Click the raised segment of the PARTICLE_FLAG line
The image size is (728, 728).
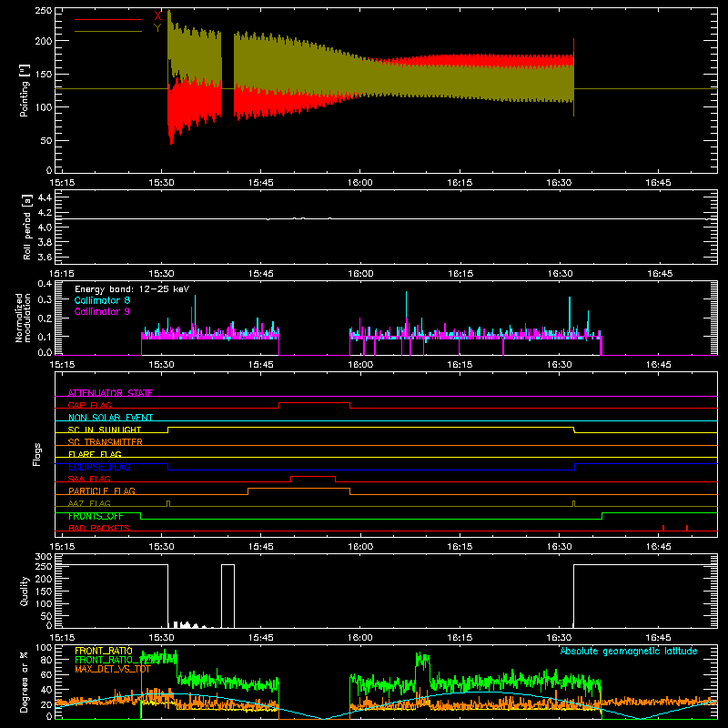point(298,489)
